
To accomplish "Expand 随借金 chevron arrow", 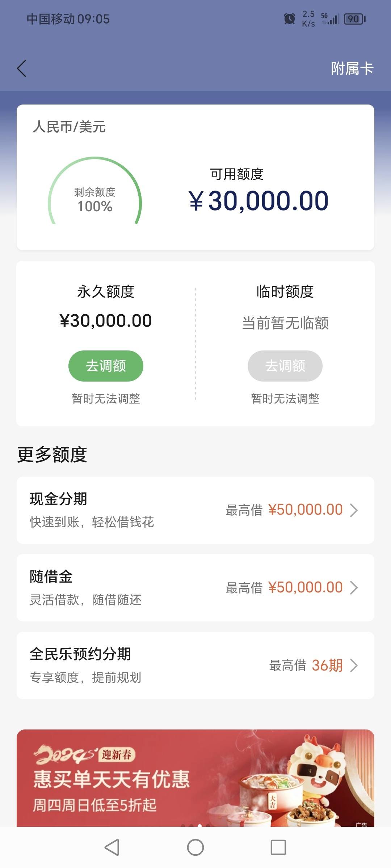I will point(354,588).
